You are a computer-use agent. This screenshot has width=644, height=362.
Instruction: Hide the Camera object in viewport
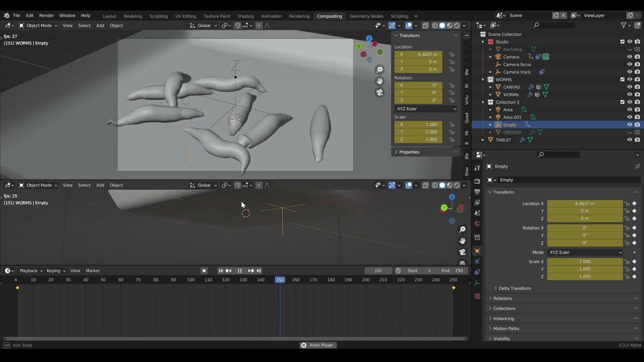629,57
